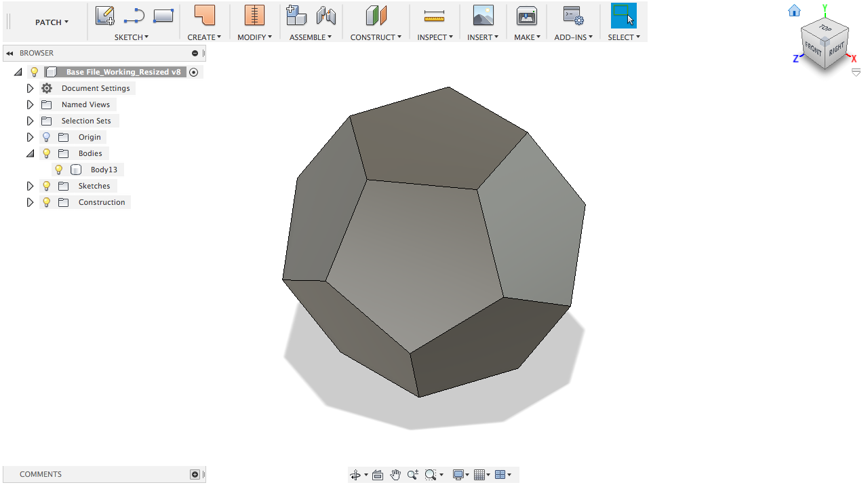The image size is (868, 485).
Task: Open the INSERT menu
Action: (x=483, y=37)
